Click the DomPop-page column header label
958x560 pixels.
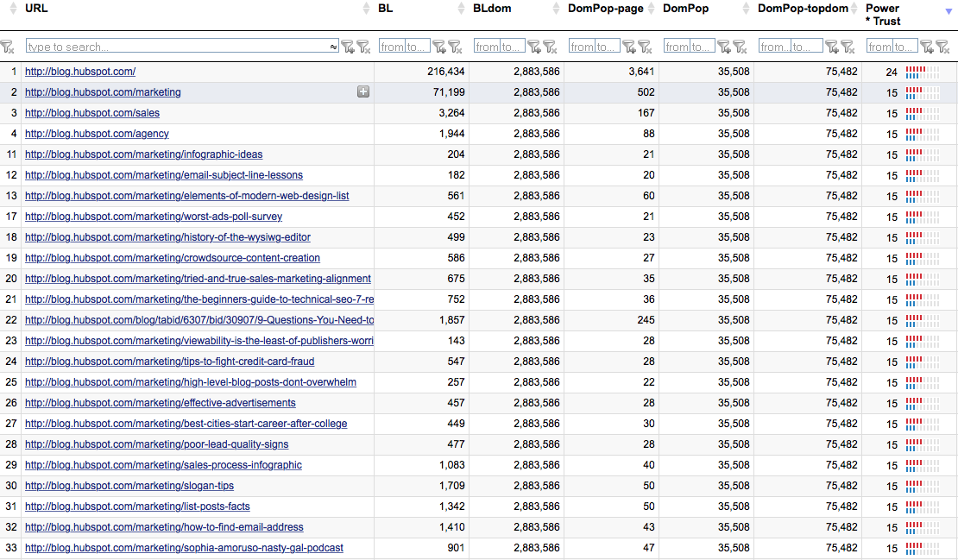[606, 9]
